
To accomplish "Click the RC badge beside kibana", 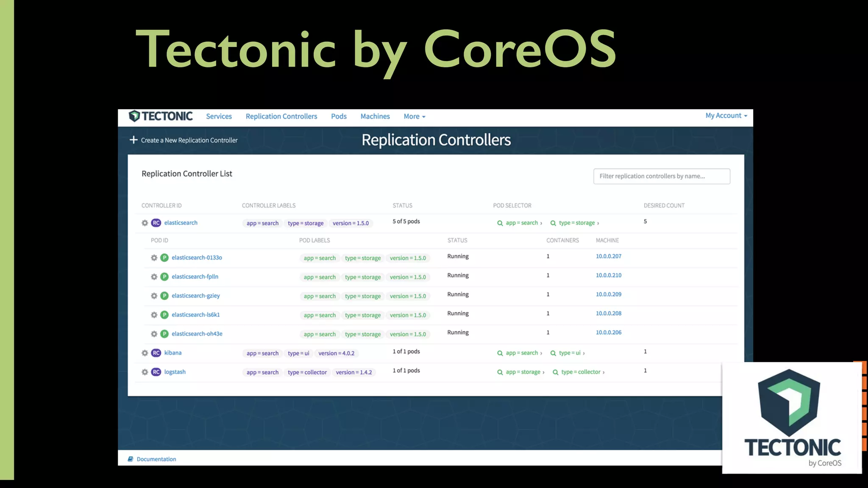I will [x=156, y=353].
